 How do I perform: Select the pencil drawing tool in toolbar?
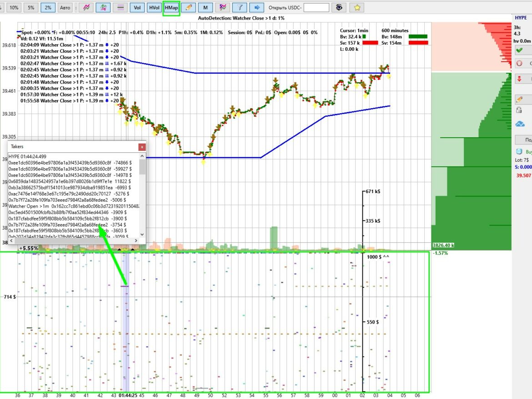189,8
